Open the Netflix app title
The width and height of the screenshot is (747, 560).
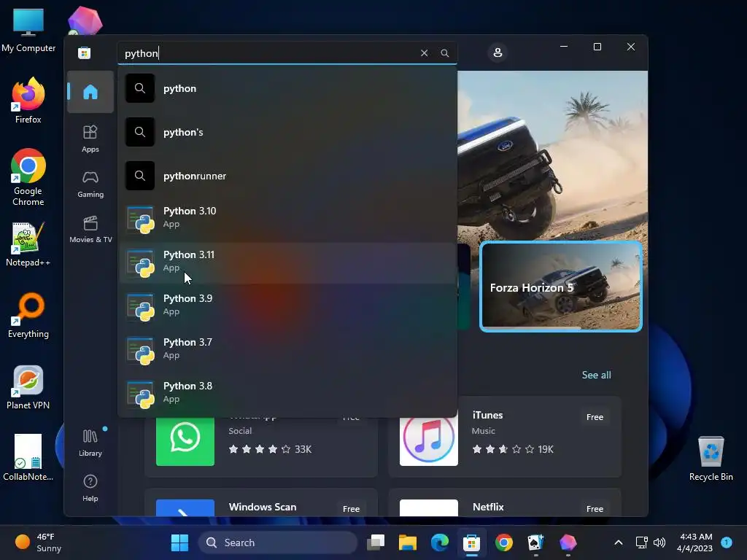click(488, 507)
